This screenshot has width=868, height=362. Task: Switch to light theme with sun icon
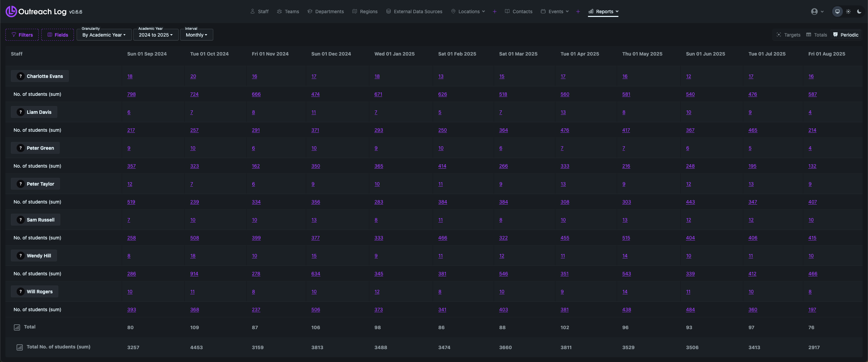click(x=848, y=12)
